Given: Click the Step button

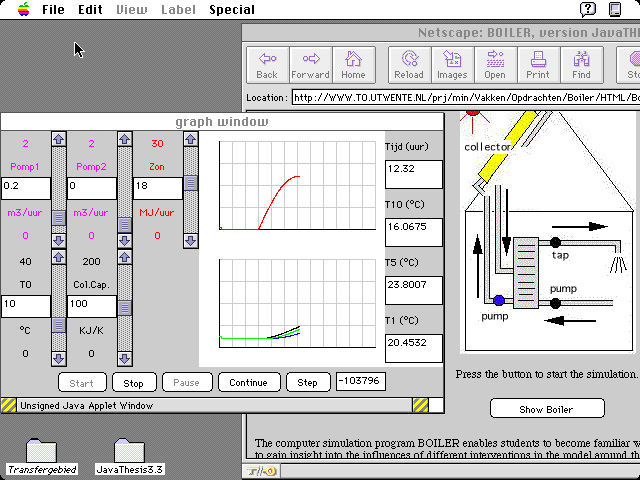Looking at the screenshot, I should [308, 382].
